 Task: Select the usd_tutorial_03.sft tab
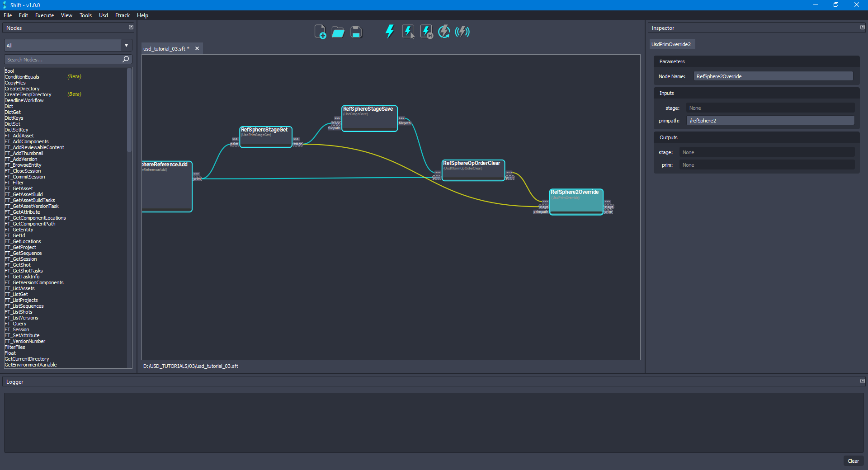tap(165, 48)
